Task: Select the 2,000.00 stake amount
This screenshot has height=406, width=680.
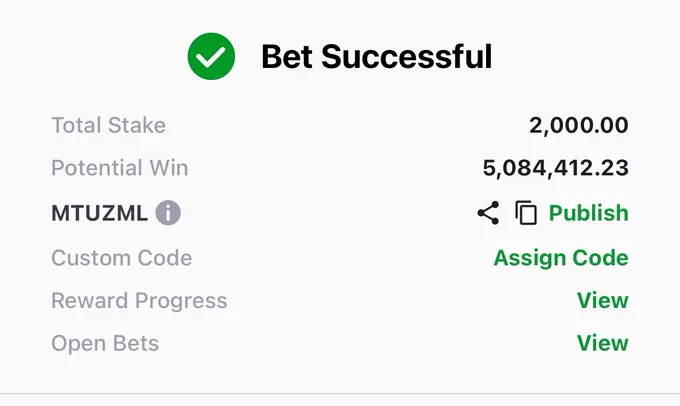Action: pyautogui.click(x=579, y=125)
